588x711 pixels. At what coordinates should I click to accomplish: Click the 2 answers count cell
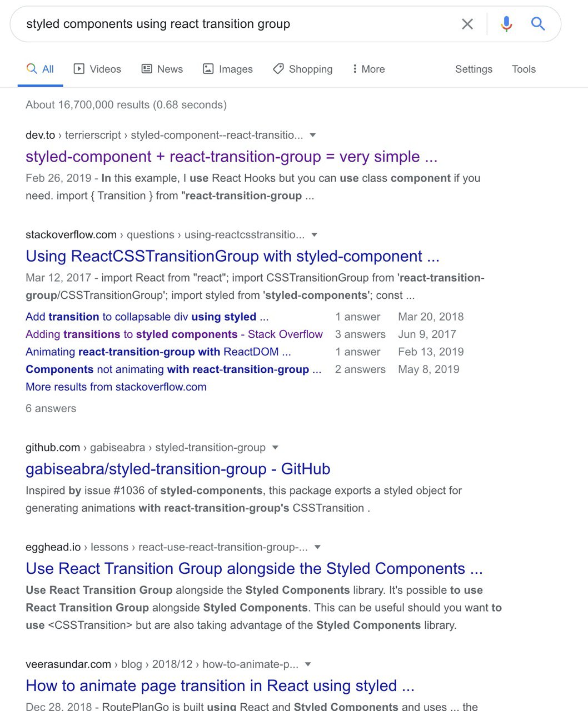click(360, 369)
